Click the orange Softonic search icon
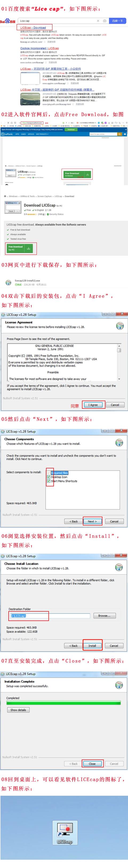Screen dimensions: 128x868 click(119, 134)
